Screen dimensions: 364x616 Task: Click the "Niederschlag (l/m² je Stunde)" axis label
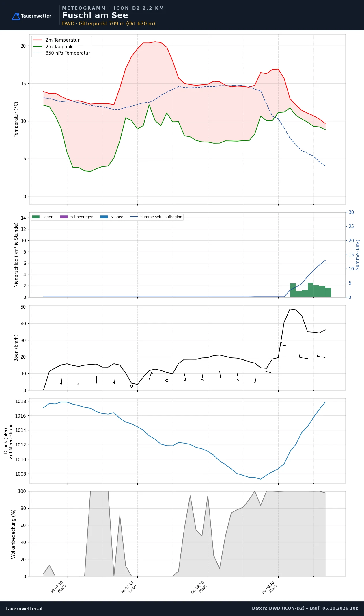pos(16,255)
